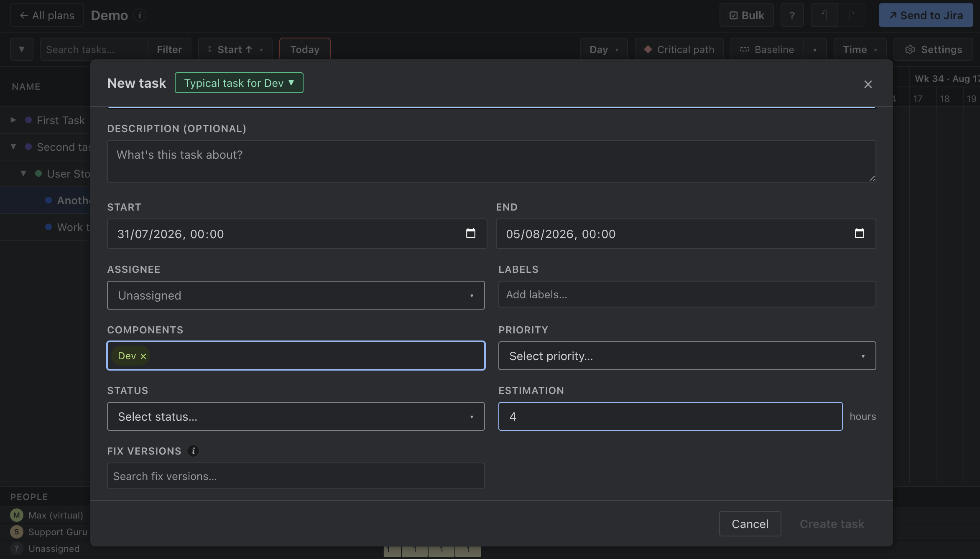Screen dimensions: 980x559
Task: Click the info icon next to Demo title
Action: click(140, 15)
